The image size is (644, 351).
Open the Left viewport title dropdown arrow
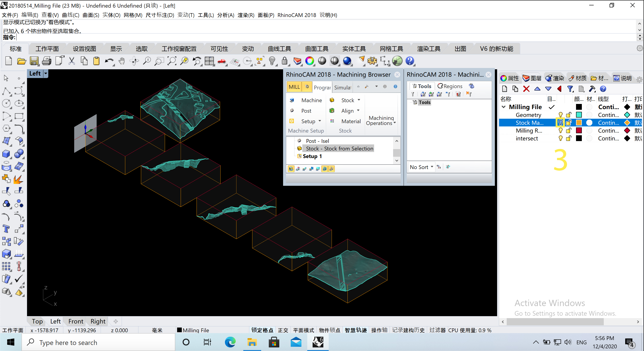(46, 74)
